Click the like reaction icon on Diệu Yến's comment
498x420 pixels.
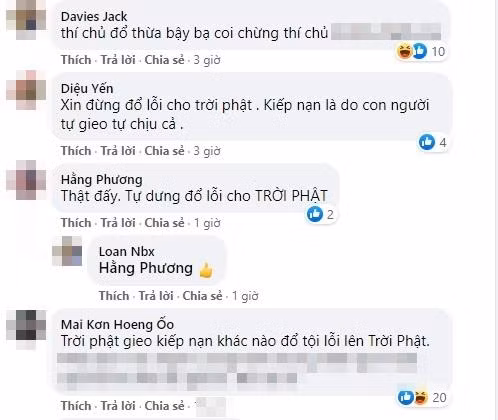coord(427,142)
